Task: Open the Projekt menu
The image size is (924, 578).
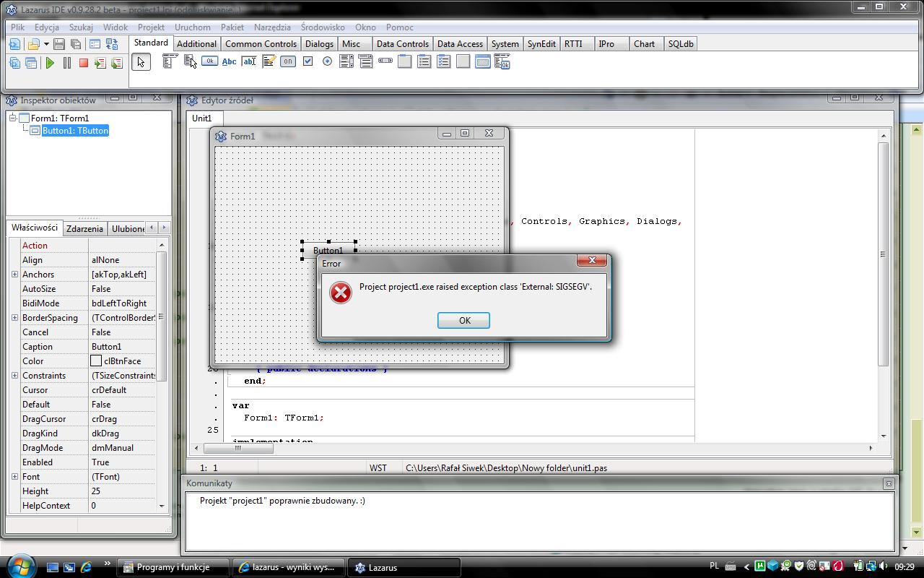Action: point(151,27)
